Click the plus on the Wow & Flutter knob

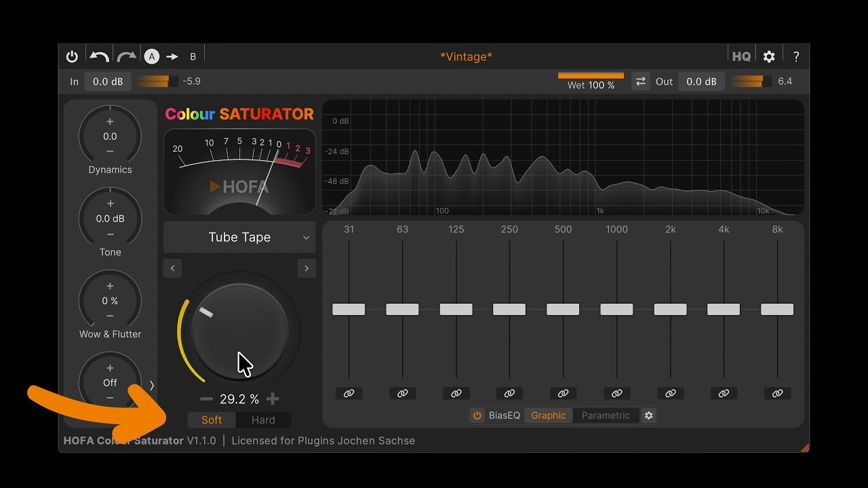[x=110, y=286]
